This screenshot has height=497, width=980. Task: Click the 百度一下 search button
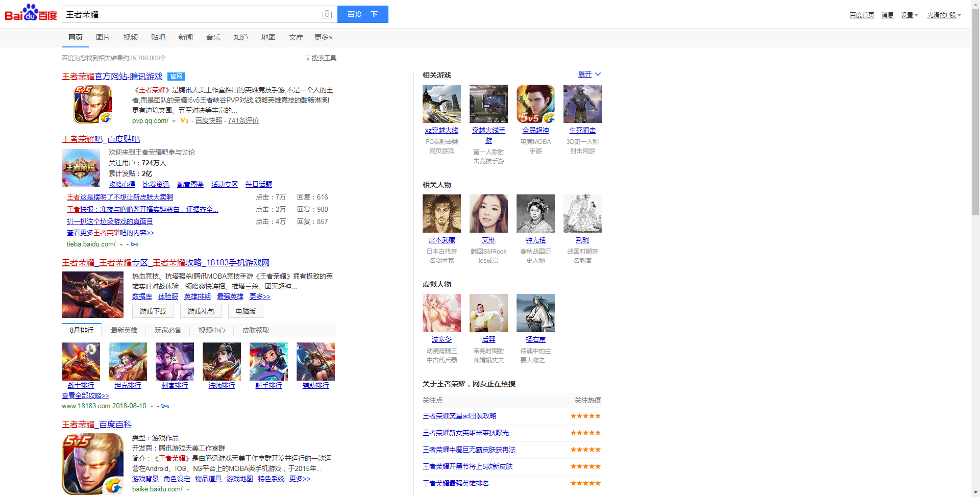coord(363,14)
